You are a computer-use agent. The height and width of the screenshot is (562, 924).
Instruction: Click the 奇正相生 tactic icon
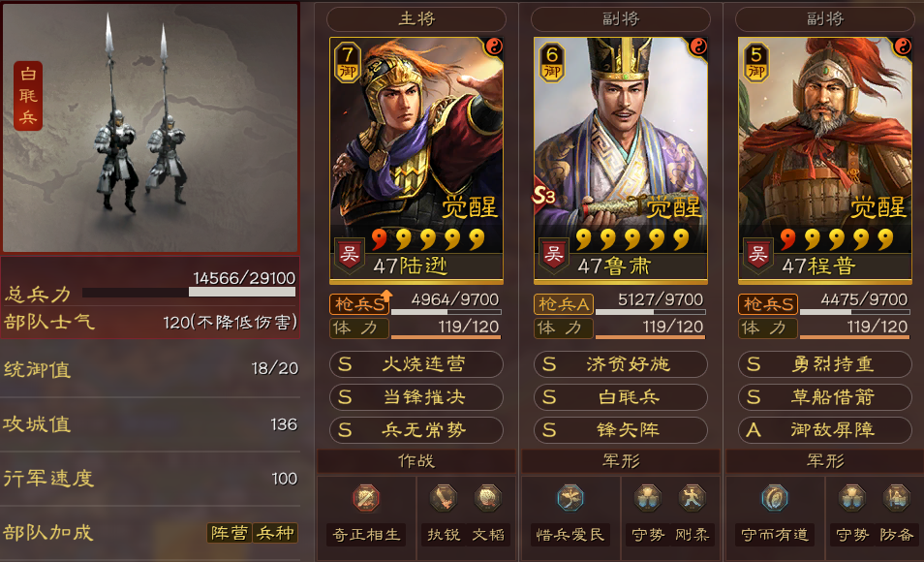[366, 498]
